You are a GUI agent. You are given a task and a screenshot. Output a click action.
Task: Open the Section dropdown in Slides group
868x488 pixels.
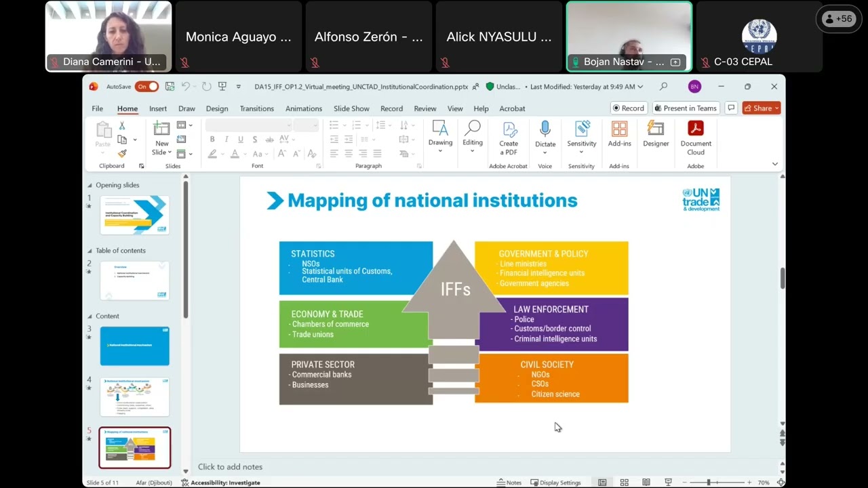184,154
